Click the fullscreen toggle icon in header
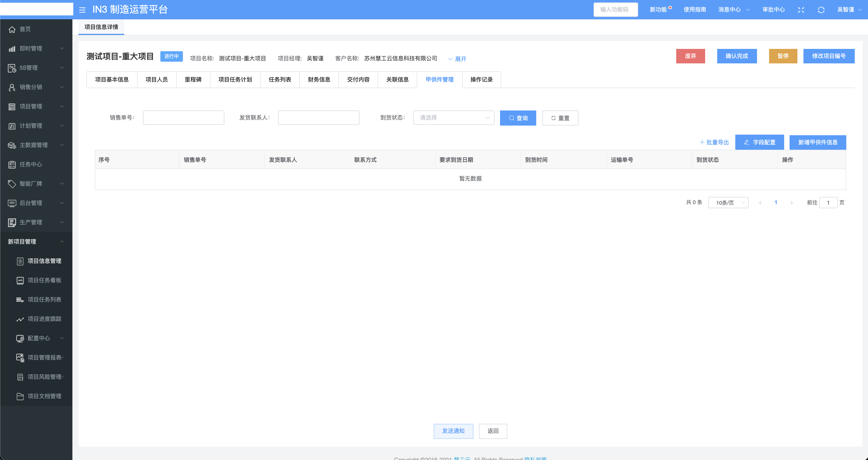 tap(801, 10)
